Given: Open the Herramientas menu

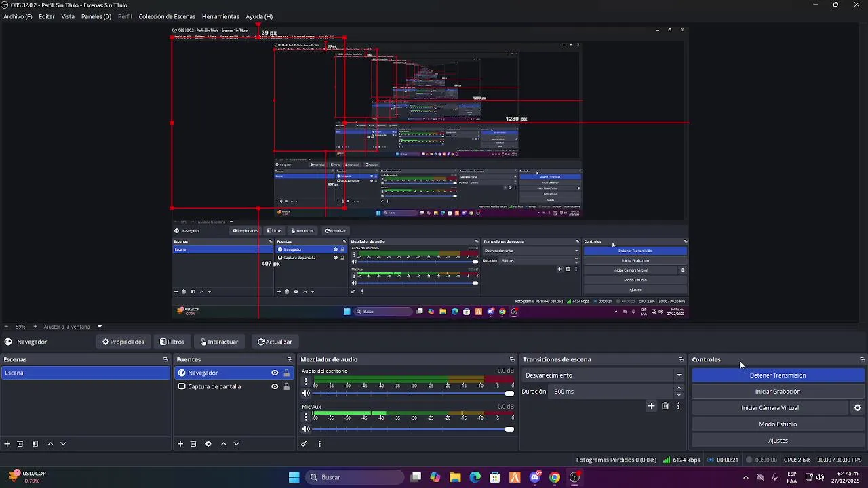Looking at the screenshot, I should [220, 16].
